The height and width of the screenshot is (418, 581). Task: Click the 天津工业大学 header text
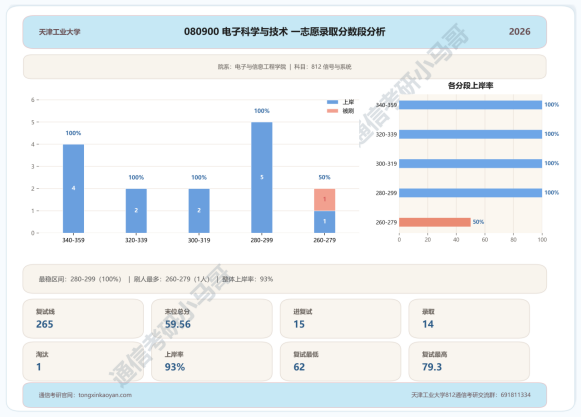pos(60,32)
